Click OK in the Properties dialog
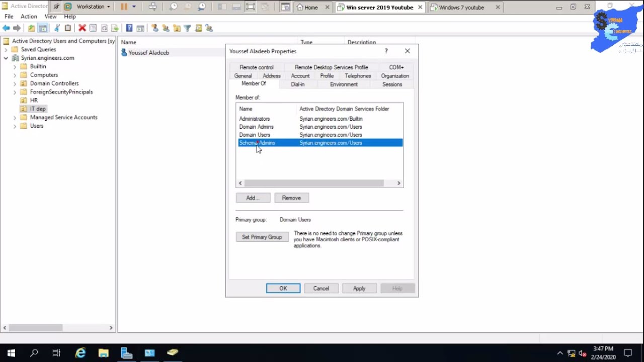This screenshot has height=362, width=644. (x=283, y=289)
